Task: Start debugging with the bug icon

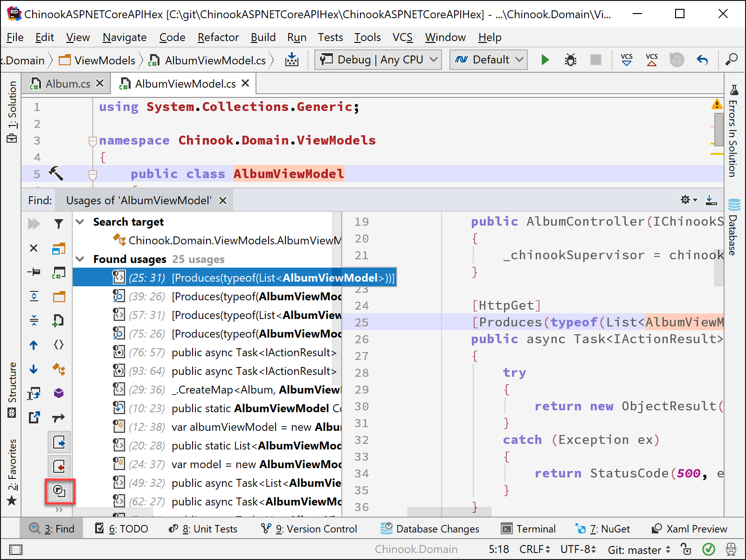Action: click(570, 60)
